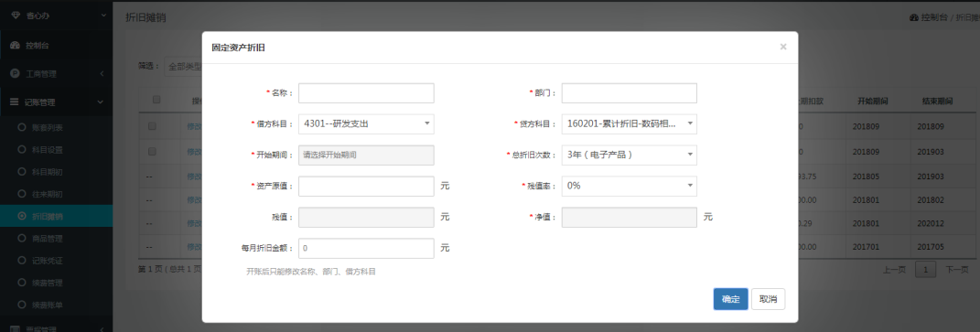Image resolution: width=980 pixels, height=332 pixels.
Task: Open the 贷方科目 dropdown
Action: (630, 123)
